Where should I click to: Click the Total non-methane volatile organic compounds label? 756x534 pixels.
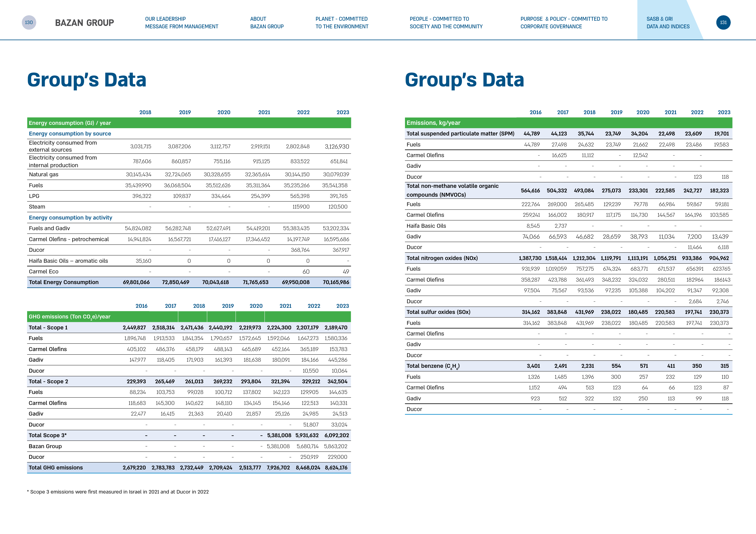pyautogui.click(x=453, y=190)
